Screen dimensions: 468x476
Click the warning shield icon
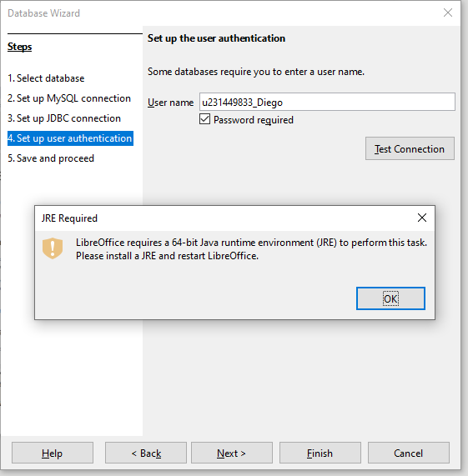pyautogui.click(x=53, y=248)
